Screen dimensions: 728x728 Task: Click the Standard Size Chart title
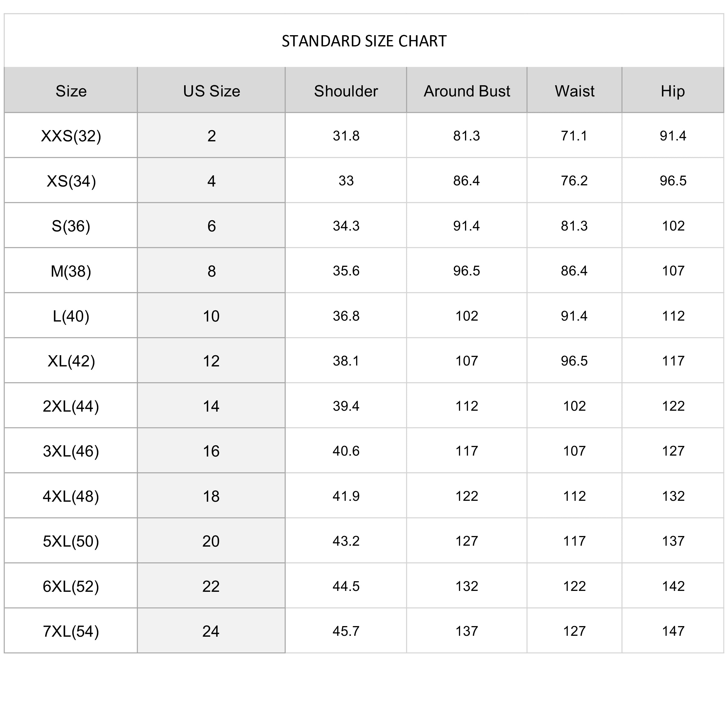(364, 41)
